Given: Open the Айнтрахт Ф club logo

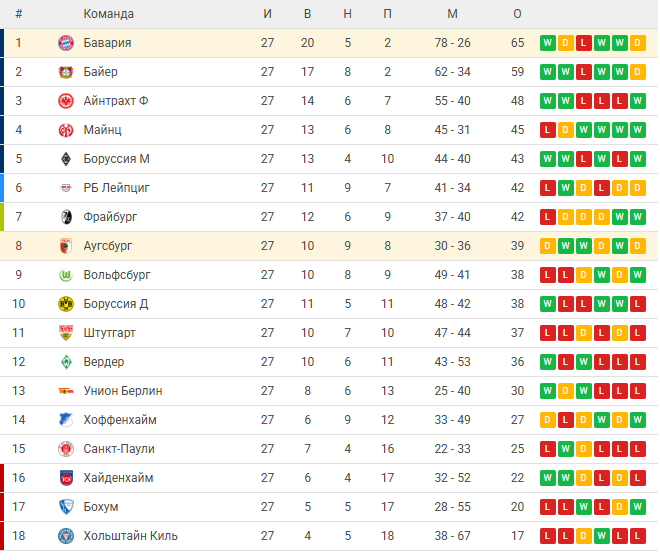Looking at the screenshot, I should (x=66, y=101).
